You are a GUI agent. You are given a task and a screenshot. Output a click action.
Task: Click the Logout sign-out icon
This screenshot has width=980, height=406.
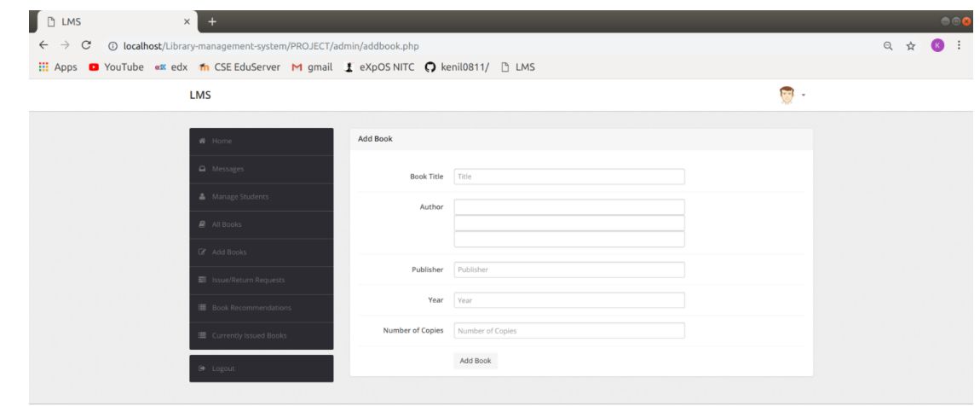coord(203,368)
